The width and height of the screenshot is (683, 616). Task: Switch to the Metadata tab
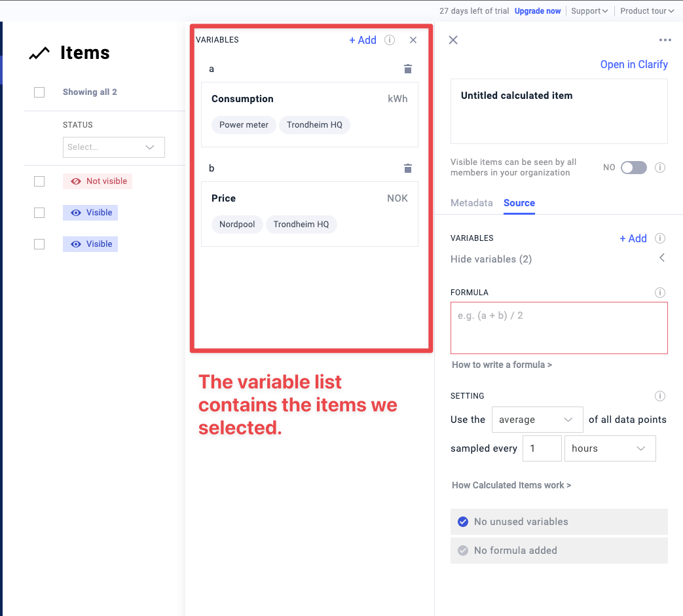(471, 203)
